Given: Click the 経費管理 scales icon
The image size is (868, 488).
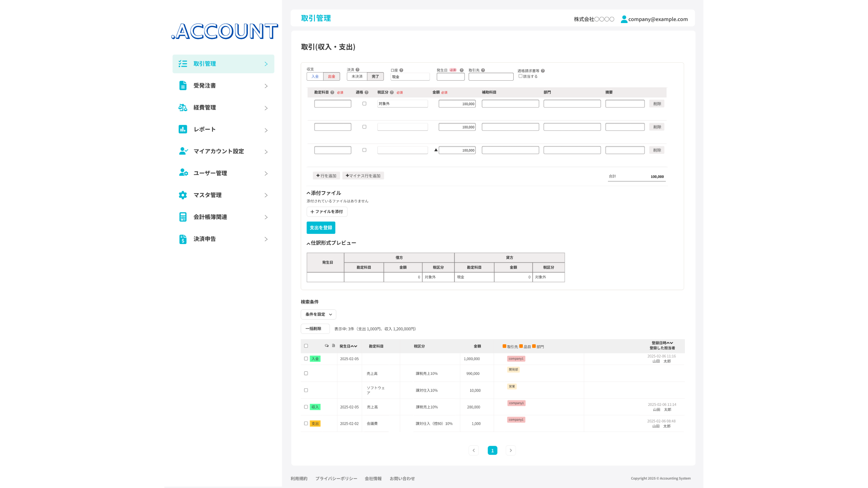Looking at the screenshot, I should pos(183,107).
